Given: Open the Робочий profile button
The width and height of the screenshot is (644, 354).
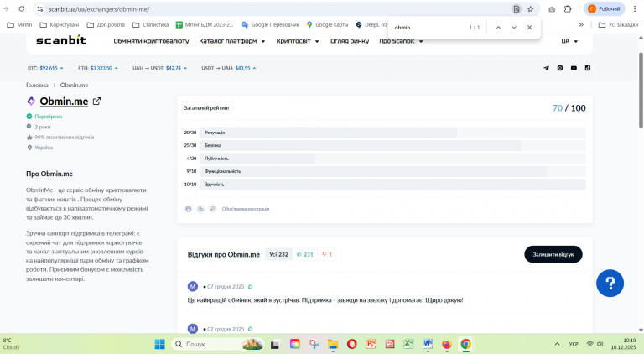Looking at the screenshot, I should tap(604, 9).
